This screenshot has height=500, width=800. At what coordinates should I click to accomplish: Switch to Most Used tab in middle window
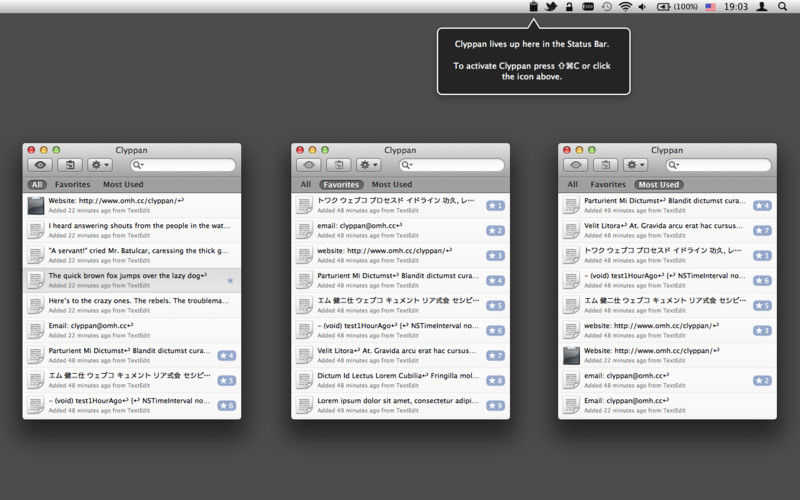pyautogui.click(x=392, y=184)
